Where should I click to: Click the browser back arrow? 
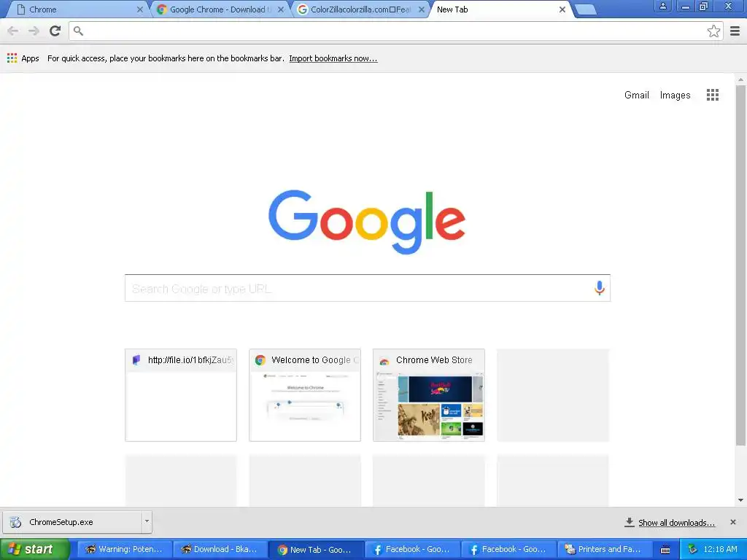pyautogui.click(x=13, y=31)
